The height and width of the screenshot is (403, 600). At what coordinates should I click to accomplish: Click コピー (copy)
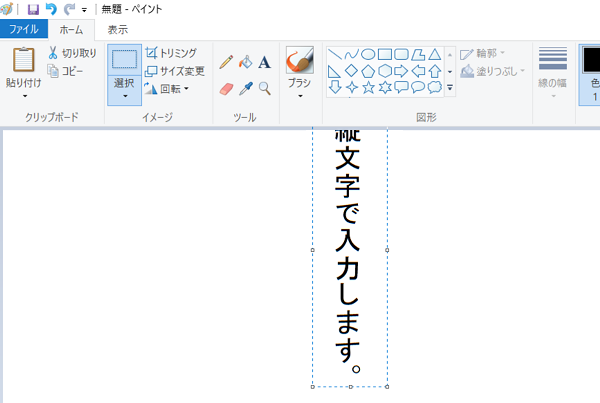click(x=65, y=71)
